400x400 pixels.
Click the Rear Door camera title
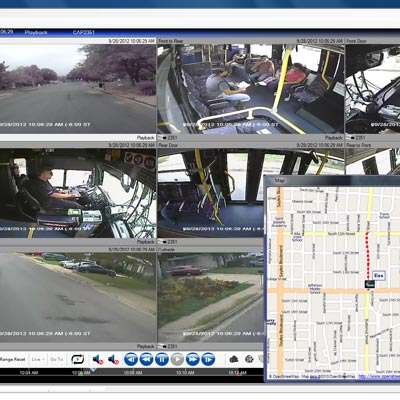tap(169, 145)
